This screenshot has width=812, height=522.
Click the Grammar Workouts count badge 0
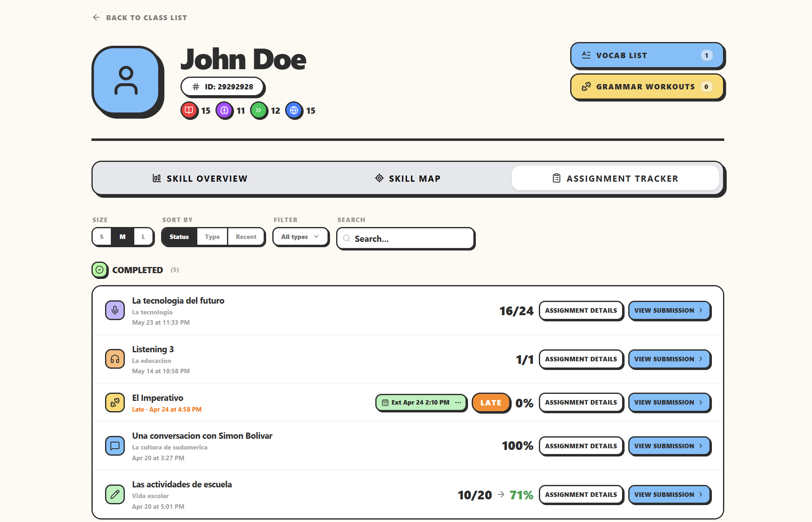[706, 87]
